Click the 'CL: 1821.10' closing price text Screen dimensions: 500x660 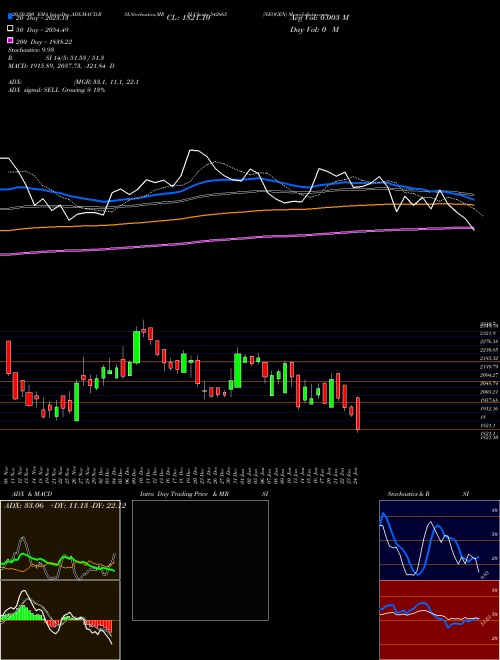(188, 18)
